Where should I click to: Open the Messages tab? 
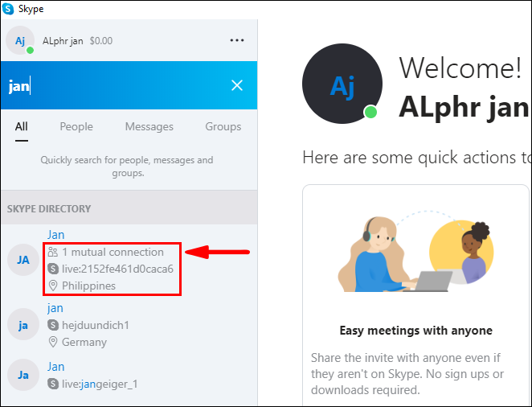point(149,126)
